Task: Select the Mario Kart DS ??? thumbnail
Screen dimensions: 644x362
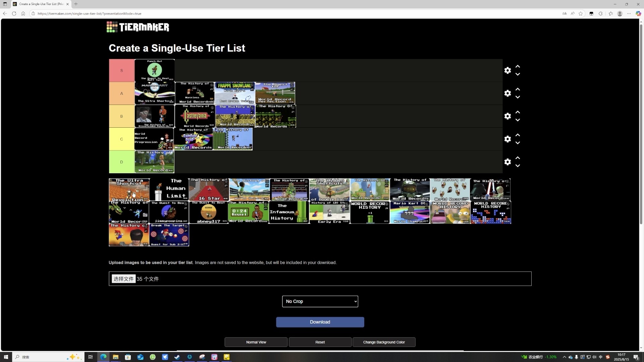Action: pos(410,212)
